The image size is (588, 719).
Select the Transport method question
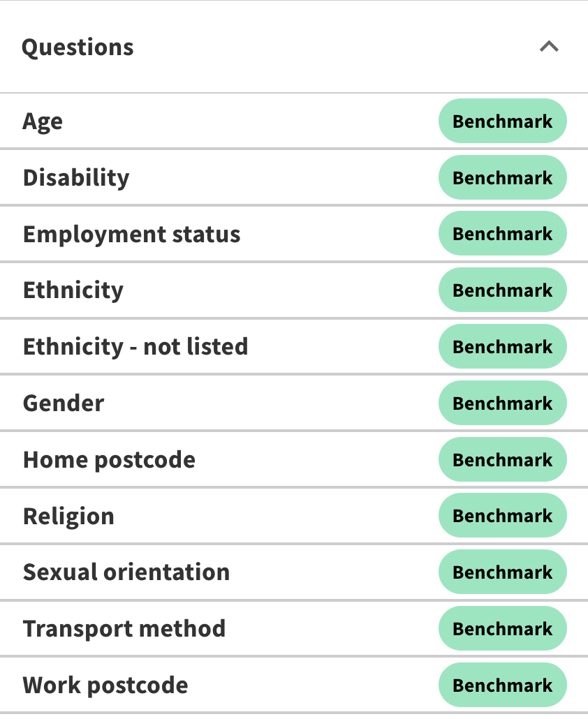[124, 629]
